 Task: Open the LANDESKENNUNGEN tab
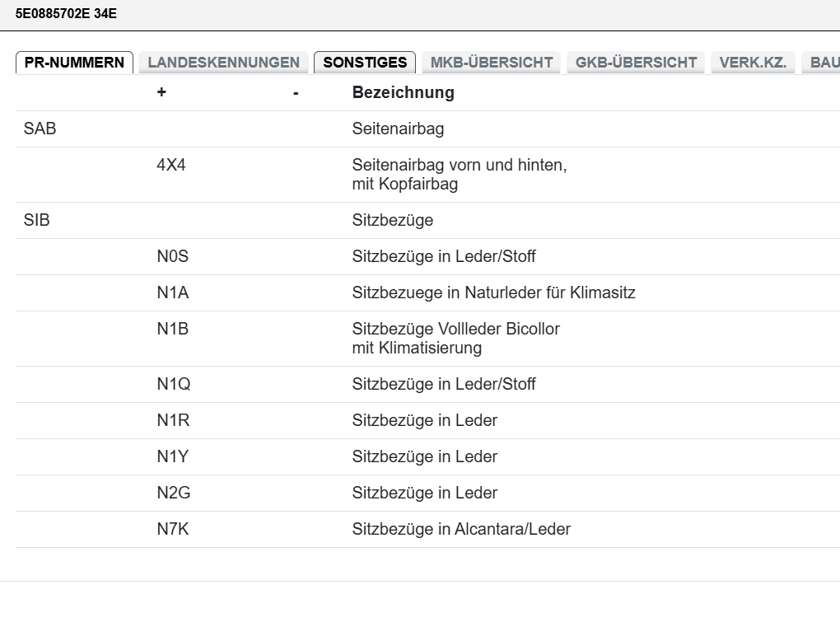point(223,63)
